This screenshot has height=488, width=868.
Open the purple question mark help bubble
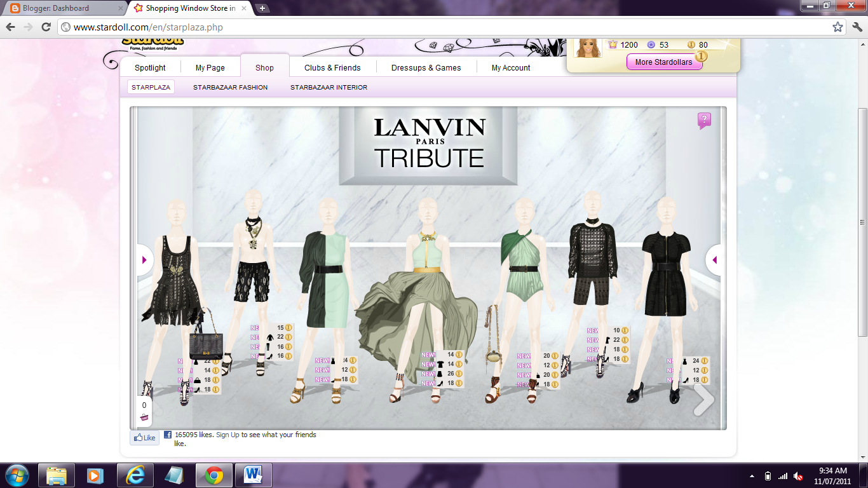click(704, 121)
